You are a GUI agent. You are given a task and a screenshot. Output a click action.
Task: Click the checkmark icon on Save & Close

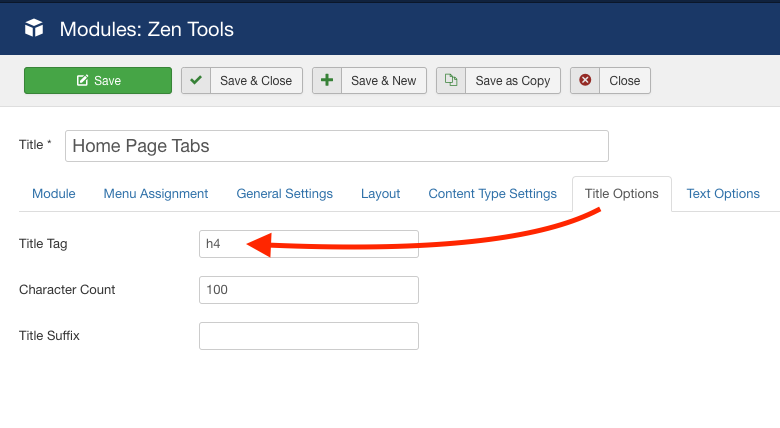tap(196, 81)
